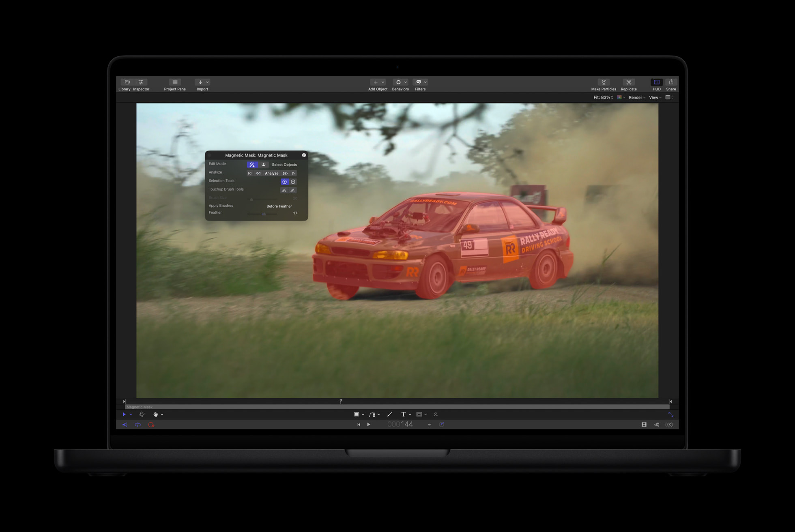Open the View menu in the canvas
This screenshot has width=795, height=532.
point(654,97)
